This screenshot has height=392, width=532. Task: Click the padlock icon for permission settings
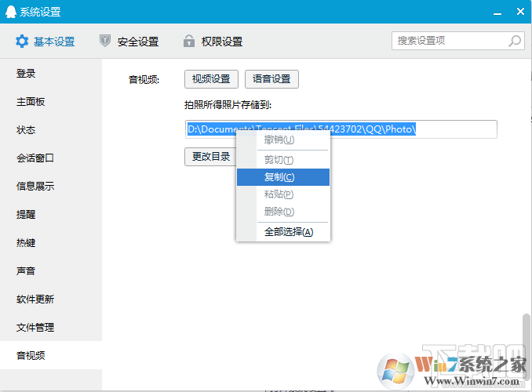188,42
